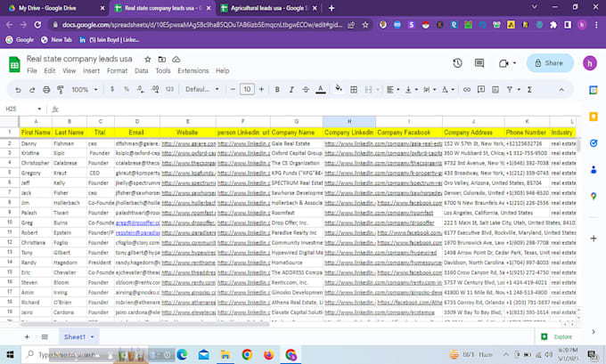Screen dimensions: 606x364
Task: Select the Sheet1 tab
Action: (x=78, y=337)
